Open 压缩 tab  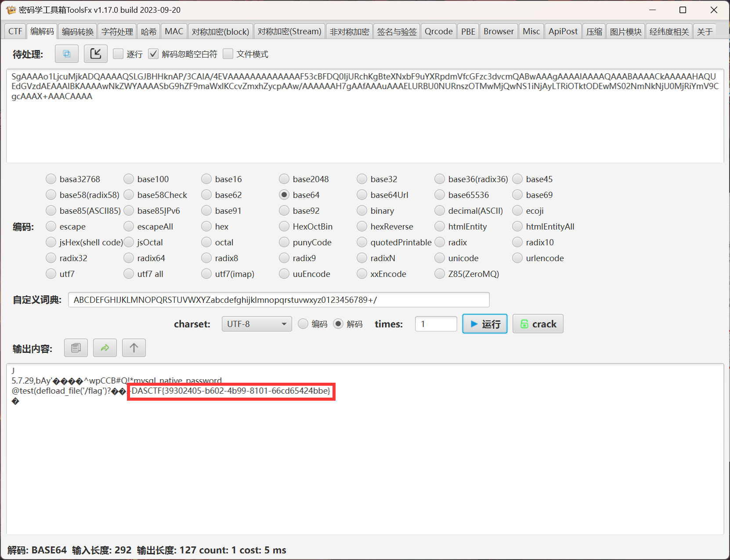click(x=594, y=32)
